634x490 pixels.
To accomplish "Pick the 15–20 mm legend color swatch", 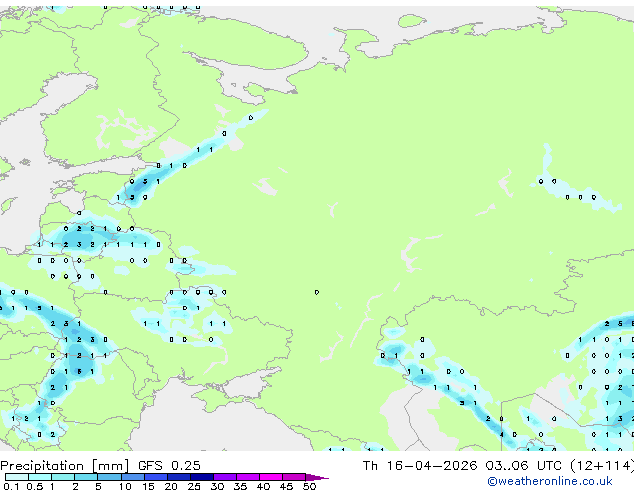I will (x=156, y=477).
